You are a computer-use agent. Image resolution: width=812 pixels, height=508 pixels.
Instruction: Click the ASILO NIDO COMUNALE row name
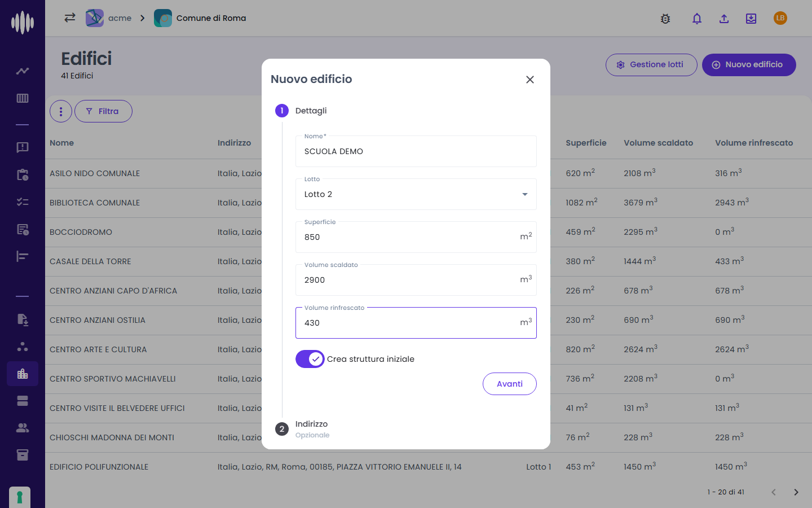[x=95, y=173]
